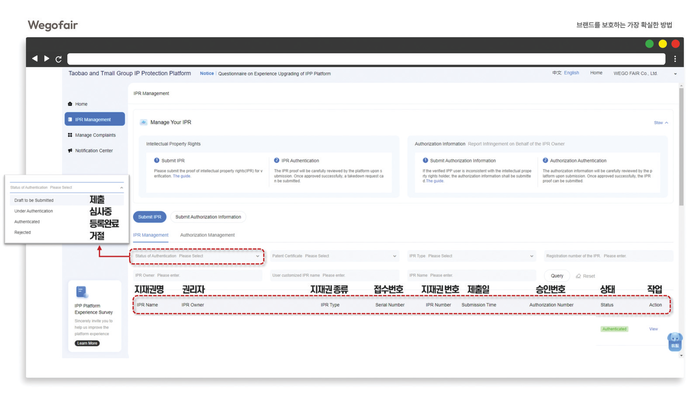Click the Home icon in the sidebar
699x393 pixels.
click(70, 104)
